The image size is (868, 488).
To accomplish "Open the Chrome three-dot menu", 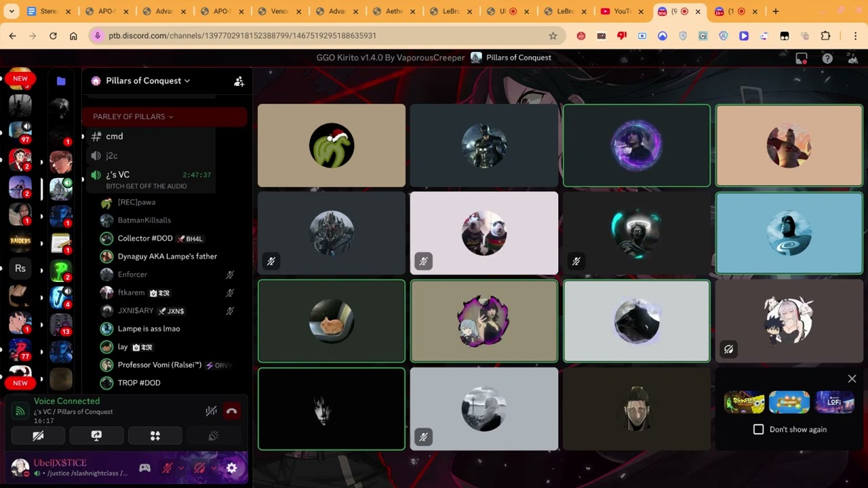I will tap(855, 36).
